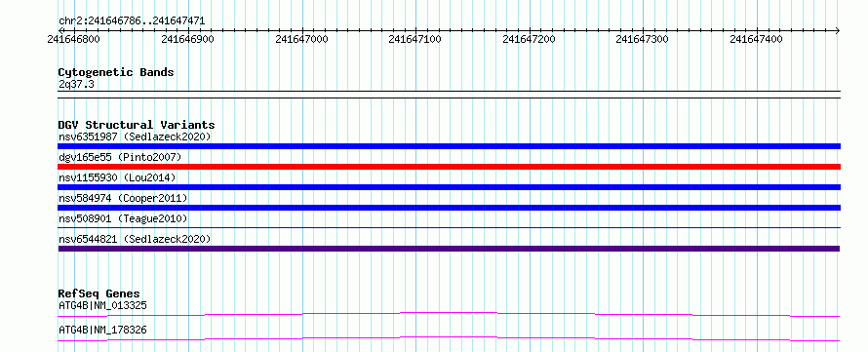Click the red bar for dgv165e55
Image resolution: width=868 pixels, height=352 pixels.
tap(449, 167)
